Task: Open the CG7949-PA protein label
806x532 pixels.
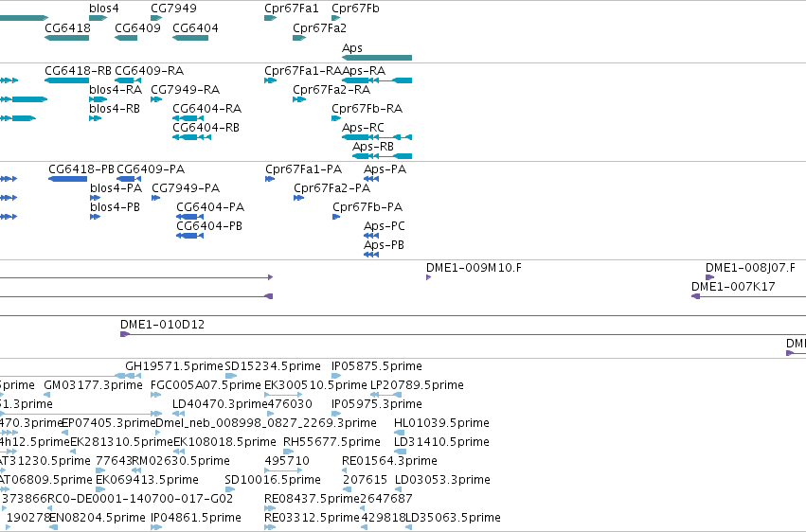Action: coord(186,188)
